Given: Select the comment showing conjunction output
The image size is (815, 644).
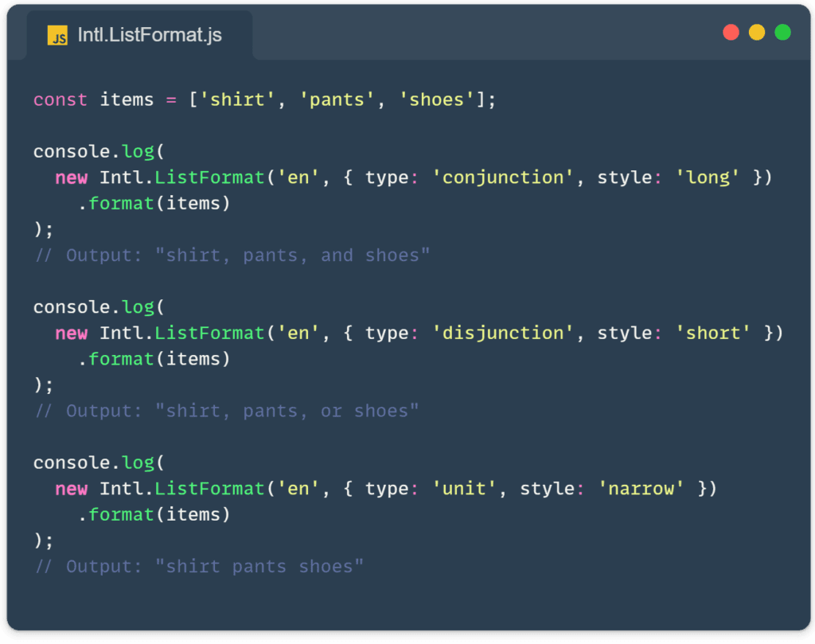Looking at the screenshot, I should coord(231,255).
